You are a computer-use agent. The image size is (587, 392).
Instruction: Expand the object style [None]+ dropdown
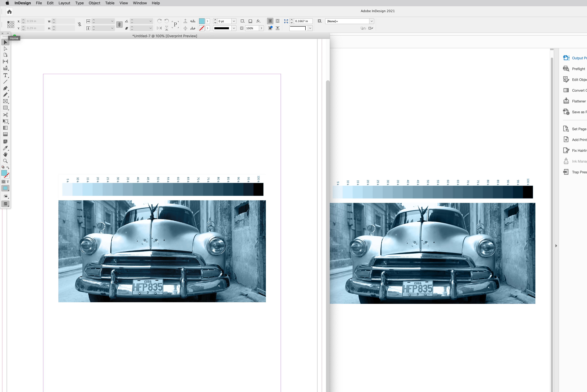tap(372, 21)
